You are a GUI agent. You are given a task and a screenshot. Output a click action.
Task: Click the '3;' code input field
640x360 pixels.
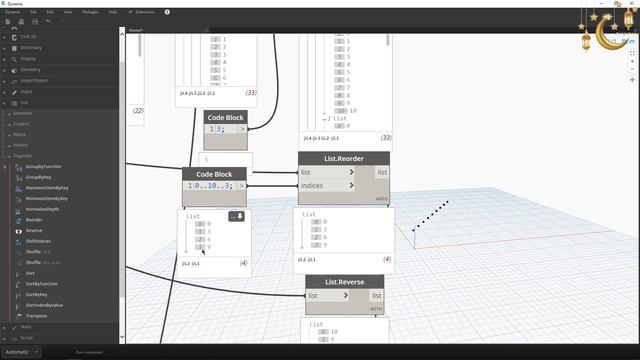tap(226, 129)
